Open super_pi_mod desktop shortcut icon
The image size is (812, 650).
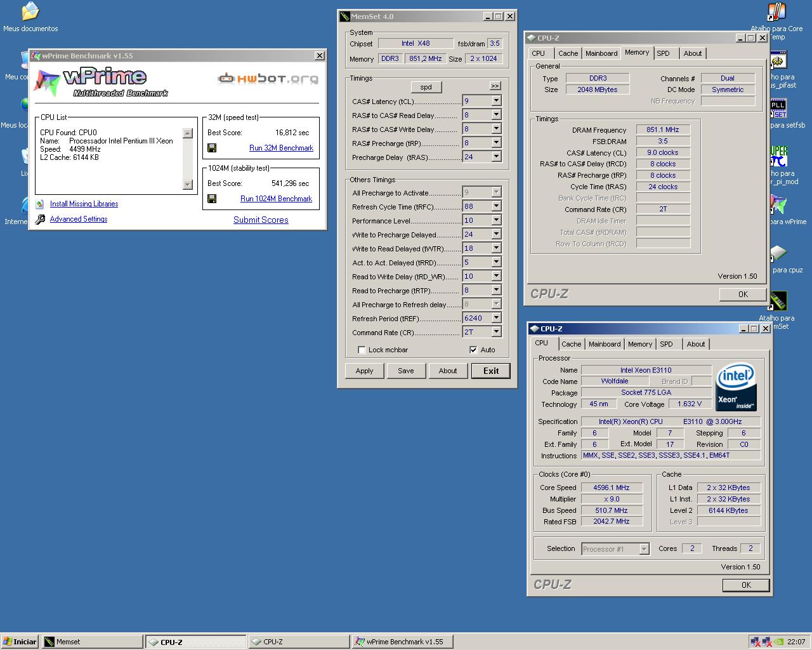coord(778,157)
